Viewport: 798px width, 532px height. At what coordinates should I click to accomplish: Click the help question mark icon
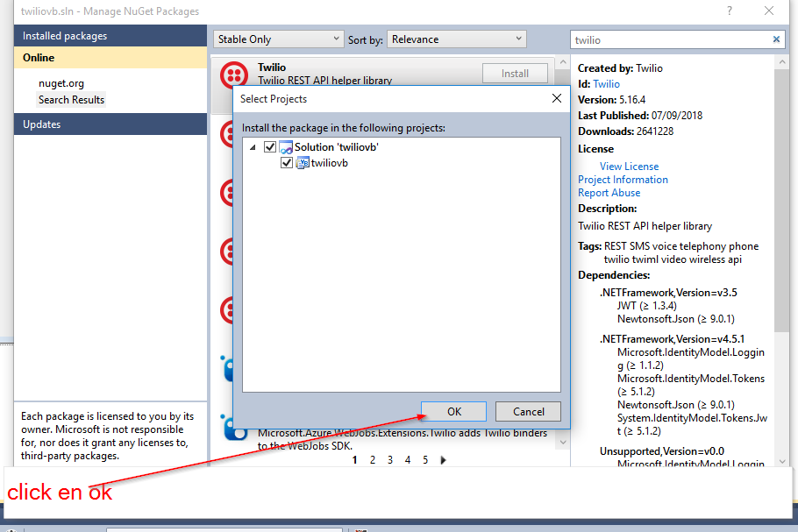coord(730,11)
